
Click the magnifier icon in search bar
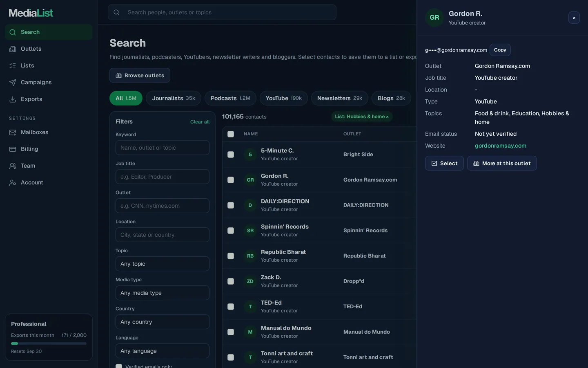(x=116, y=12)
